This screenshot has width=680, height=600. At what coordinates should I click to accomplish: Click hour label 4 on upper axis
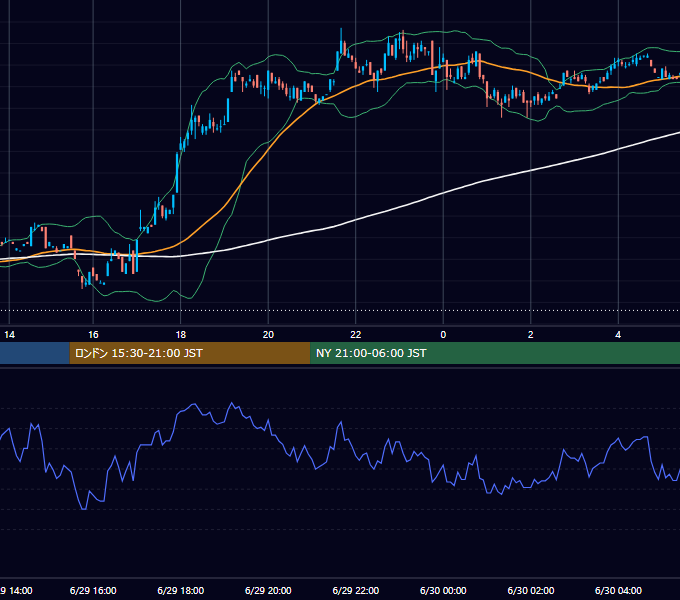(x=618, y=335)
